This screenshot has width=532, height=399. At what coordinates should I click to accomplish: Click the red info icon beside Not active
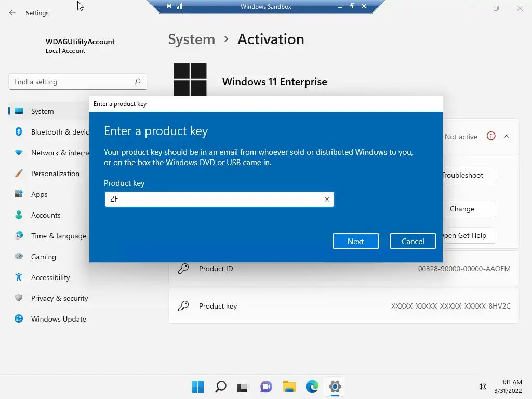click(491, 136)
